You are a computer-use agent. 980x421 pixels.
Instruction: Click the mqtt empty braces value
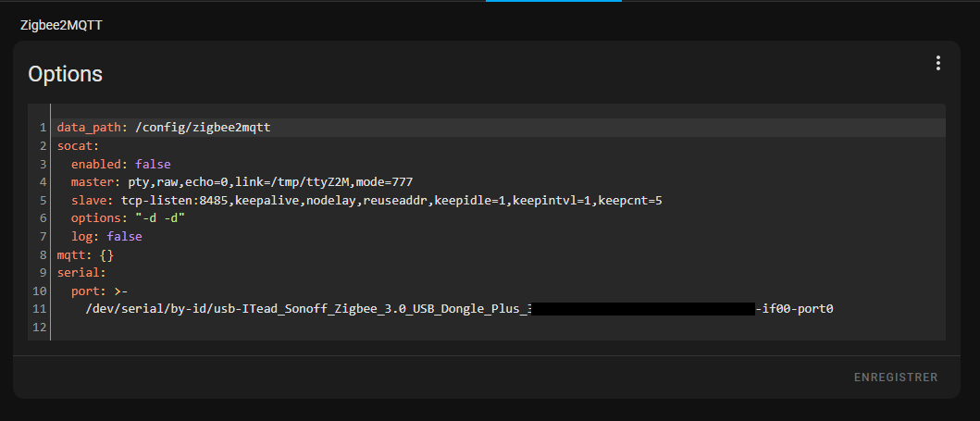[106, 254]
